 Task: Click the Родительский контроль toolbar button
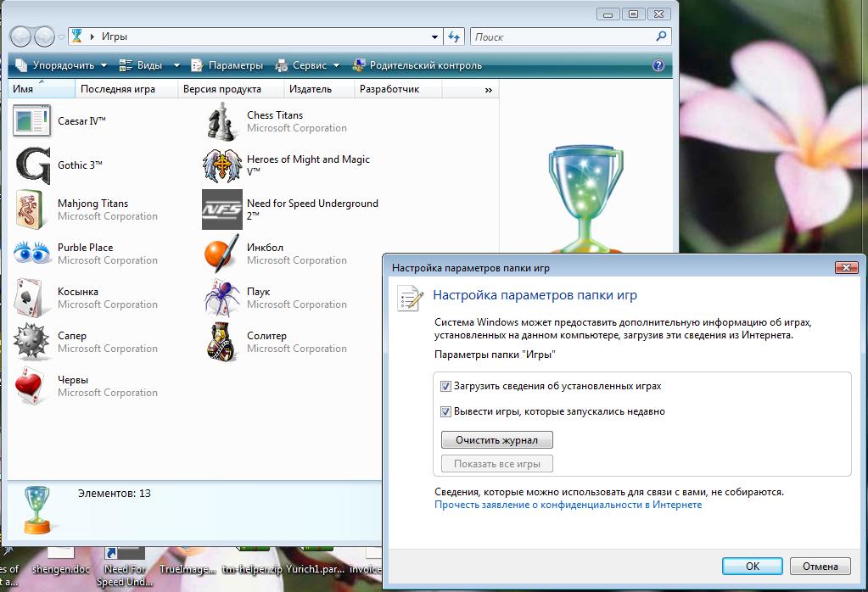click(417, 65)
